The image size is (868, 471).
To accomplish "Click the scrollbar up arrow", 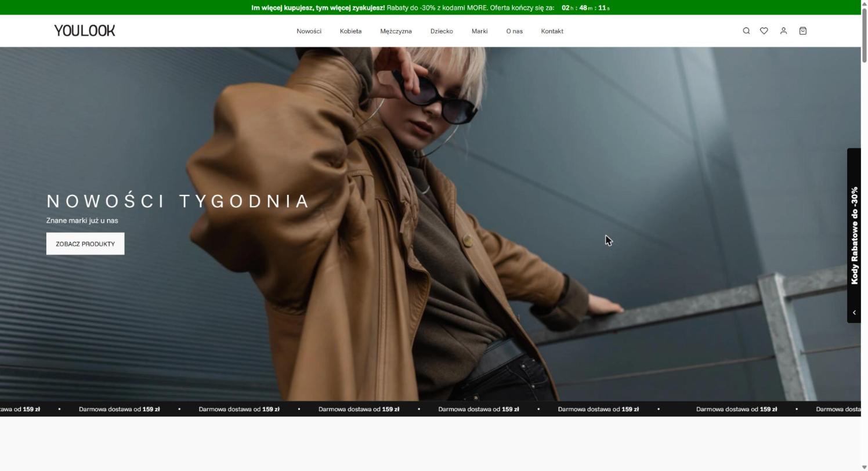I will click(865, 3).
